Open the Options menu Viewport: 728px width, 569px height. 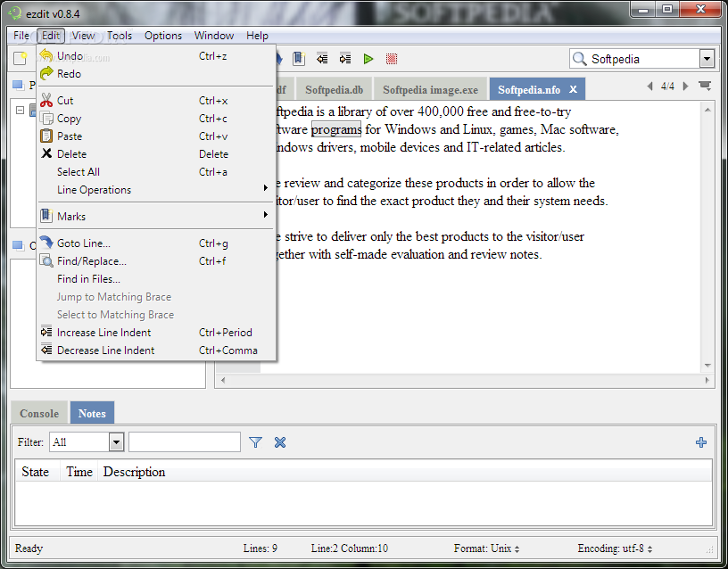[163, 36]
